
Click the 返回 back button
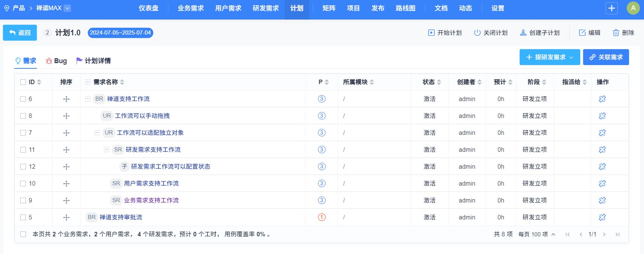pos(20,33)
